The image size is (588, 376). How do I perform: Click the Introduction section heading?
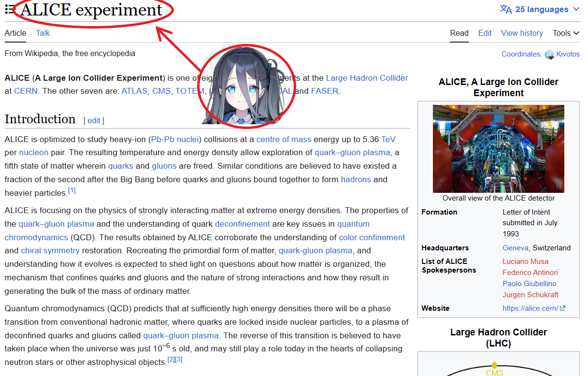40,119
